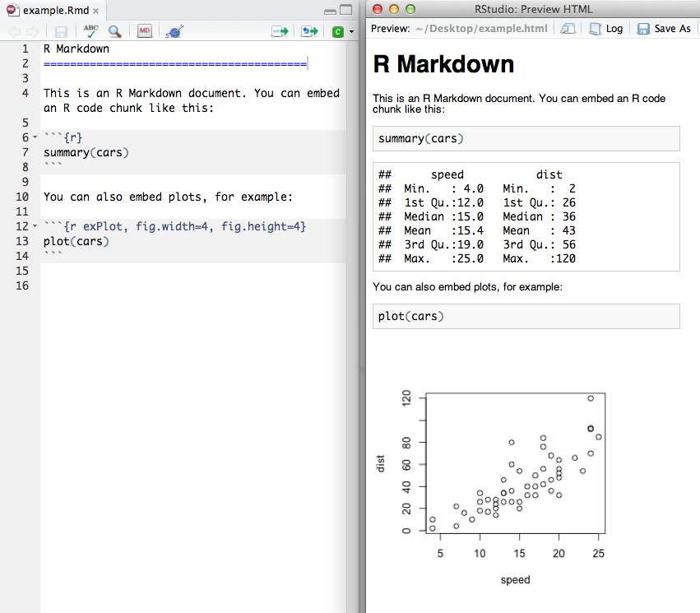Click the plot(cars) line in editor
This screenshot has height=613, width=700.
click(76, 241)
